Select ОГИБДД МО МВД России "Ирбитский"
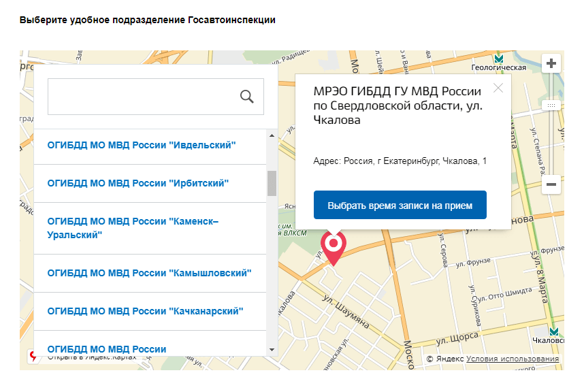 click(x=138, y=183)
